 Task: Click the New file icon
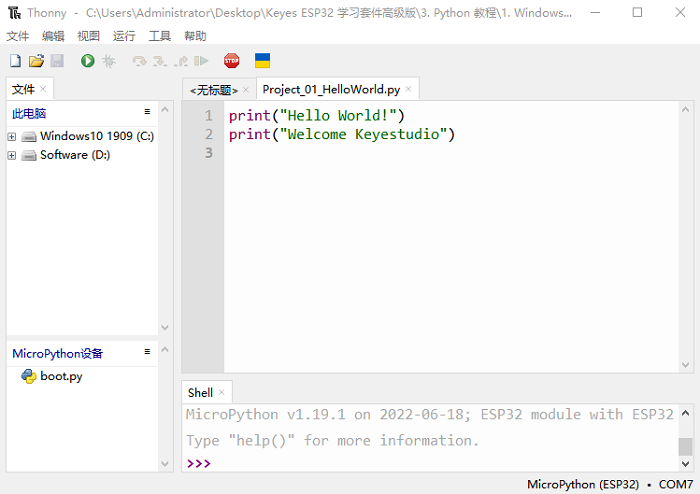coord(16,61)
